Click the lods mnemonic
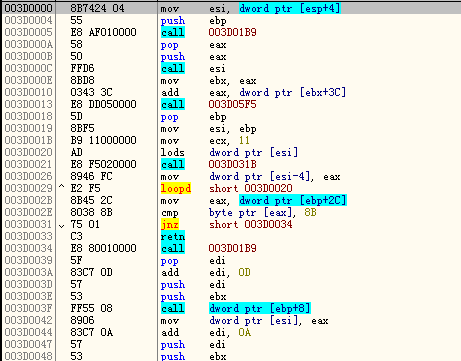461x361 pixels. point(172,152)
